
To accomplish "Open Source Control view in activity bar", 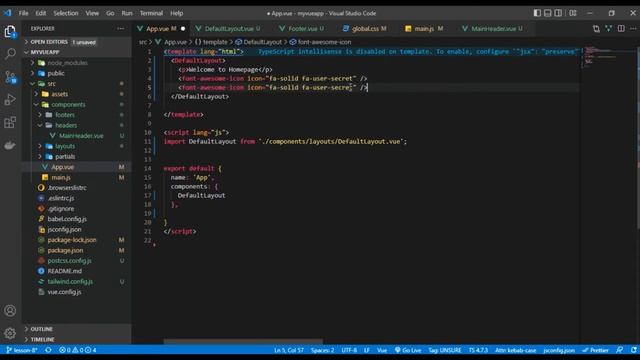I will pos(10,77).
